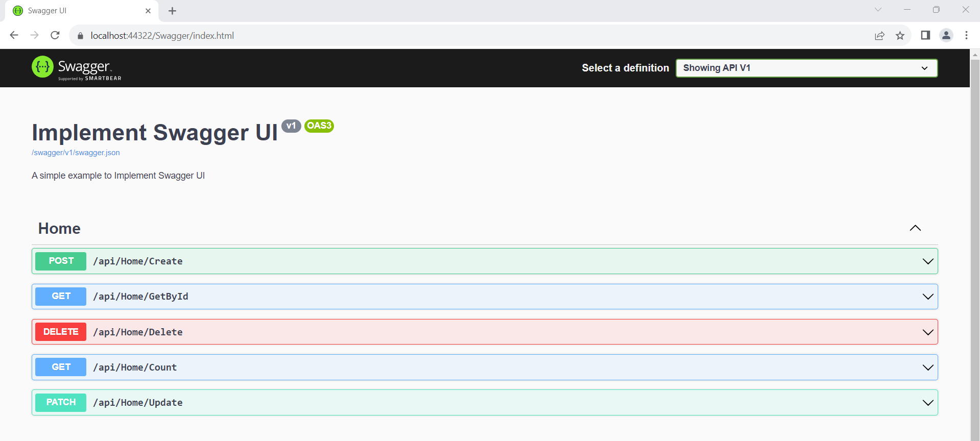This screenshot has height=441, width=980.
Task: Click the /api/Home/Create path text
Action: click(x=138, y=261)
